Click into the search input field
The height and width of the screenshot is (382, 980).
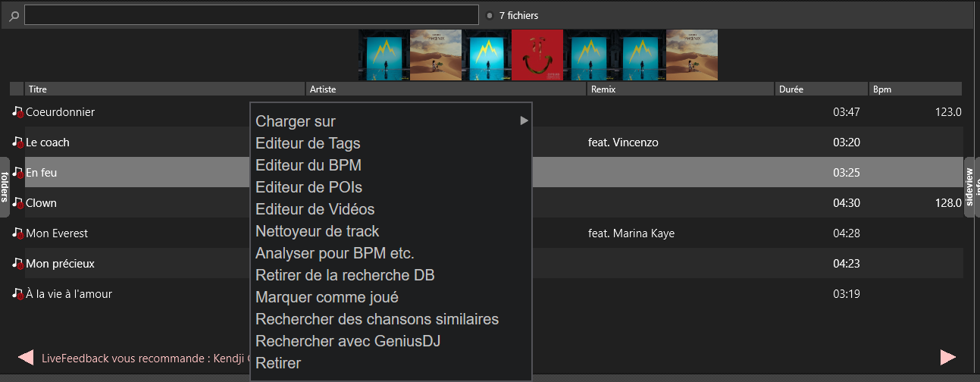(x=251, y=15)
